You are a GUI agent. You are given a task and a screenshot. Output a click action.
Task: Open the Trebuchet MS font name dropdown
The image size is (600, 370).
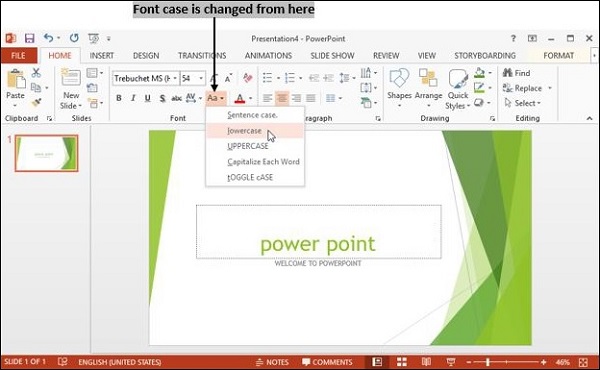(175, 78)
